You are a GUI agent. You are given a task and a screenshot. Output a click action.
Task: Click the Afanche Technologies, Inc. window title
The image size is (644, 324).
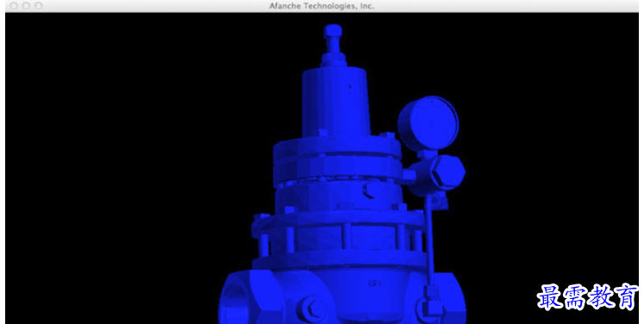point(322,6)
